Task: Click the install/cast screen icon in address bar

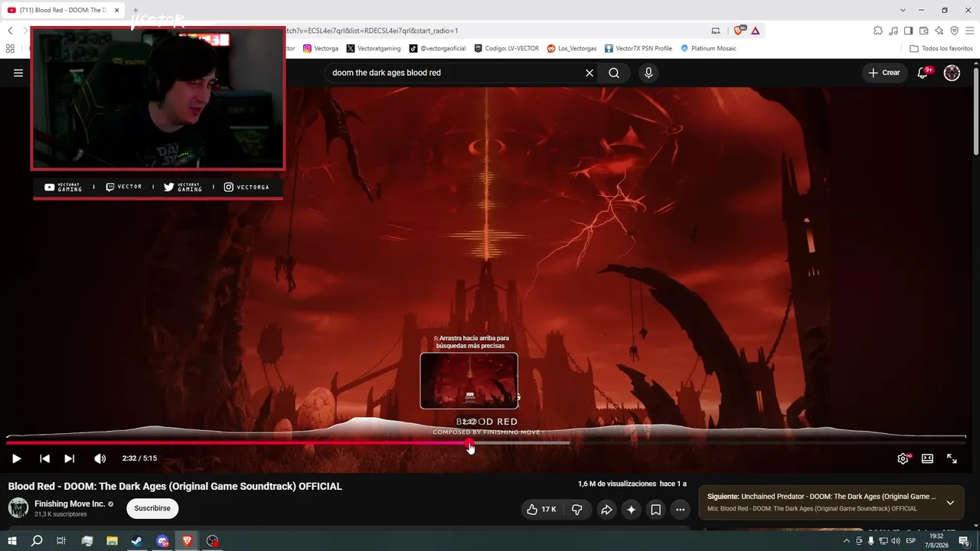Action: (x=716, y=31)
